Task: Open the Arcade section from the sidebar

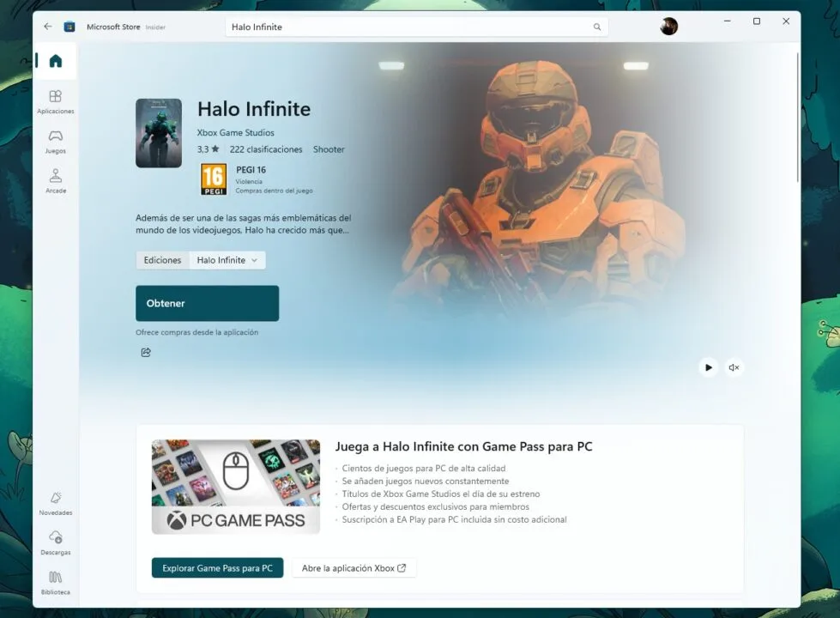Action: (55, 182)
